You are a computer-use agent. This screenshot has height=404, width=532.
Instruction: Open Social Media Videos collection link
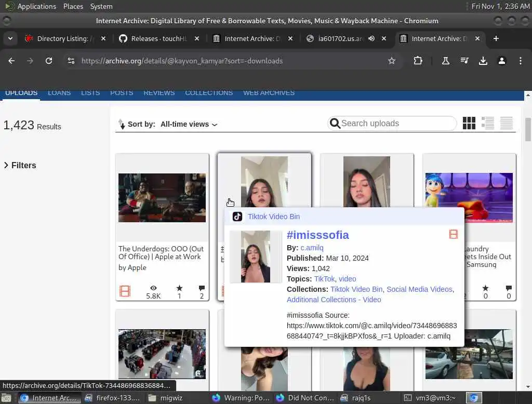(x=419, y=289)
